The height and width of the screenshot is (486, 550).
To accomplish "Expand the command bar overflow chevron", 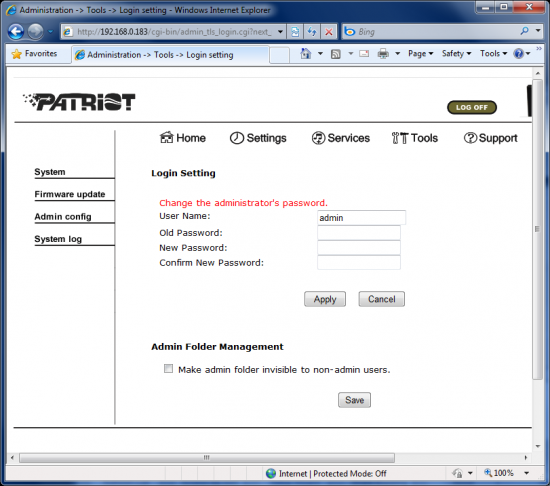I will 539,48.
